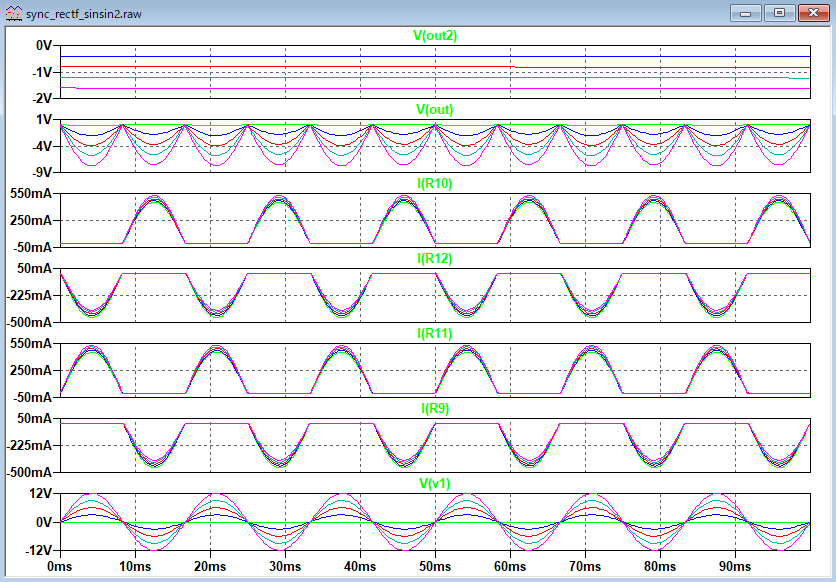Click the 1V label of V(out) axis
This screenshot has width=836, height=582.
coord(44,120)
